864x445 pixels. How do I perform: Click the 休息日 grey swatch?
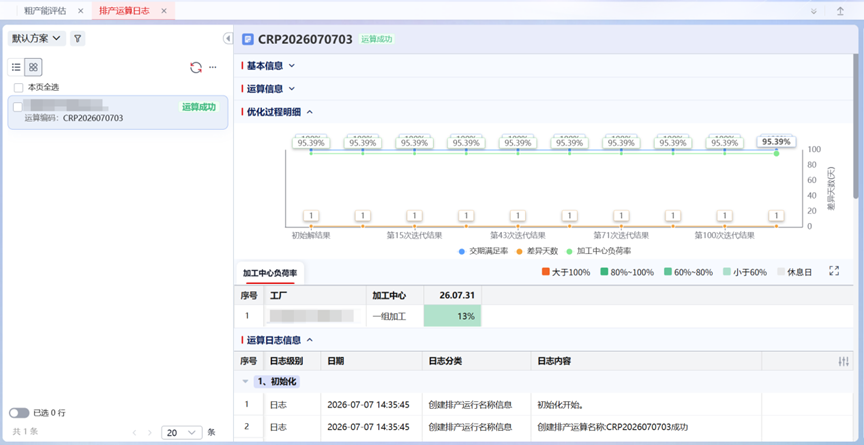(781, 272)
